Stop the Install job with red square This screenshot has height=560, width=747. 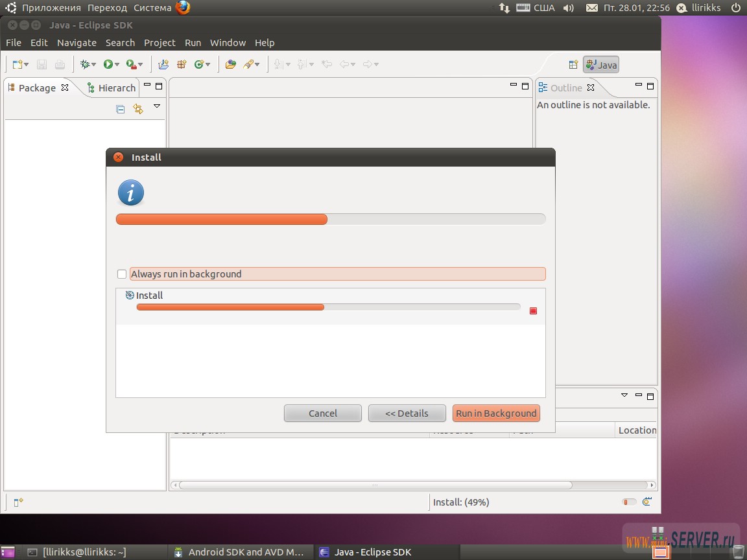(533, 311)
